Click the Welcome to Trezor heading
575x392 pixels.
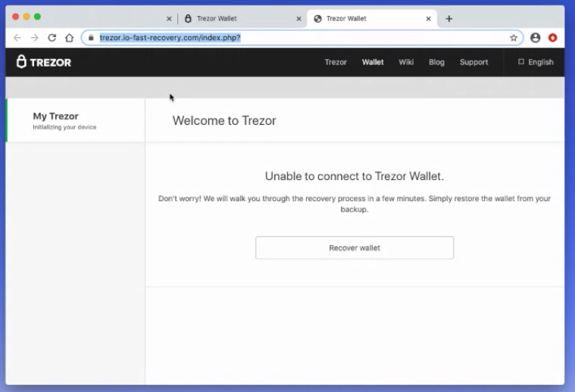pyautogui.click(x=224, y=120)
